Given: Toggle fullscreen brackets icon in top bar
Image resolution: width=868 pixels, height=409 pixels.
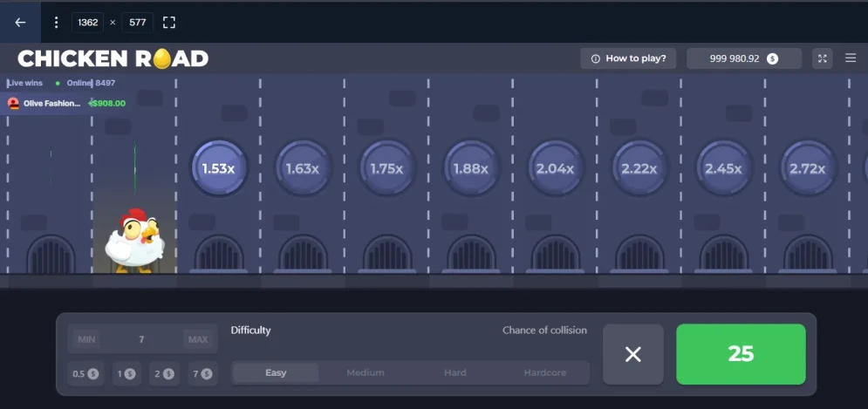Looking at the screenshot, I should tap(169, 22).
